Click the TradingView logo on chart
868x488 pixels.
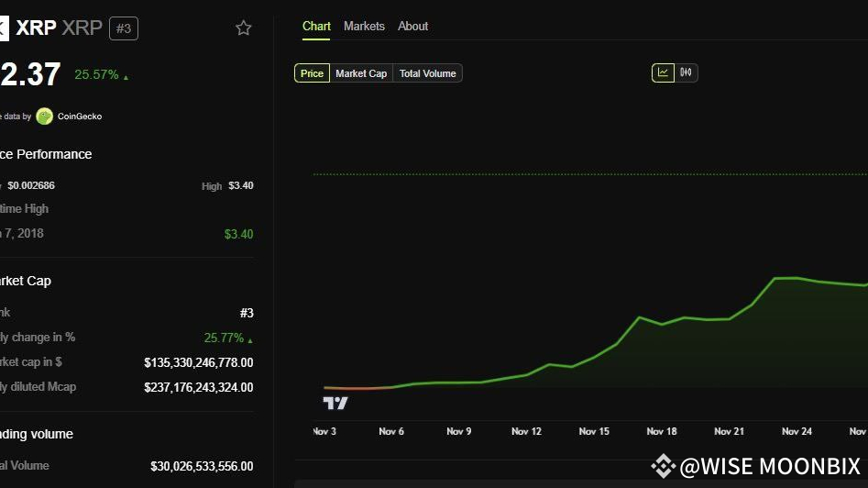[335, 403]
